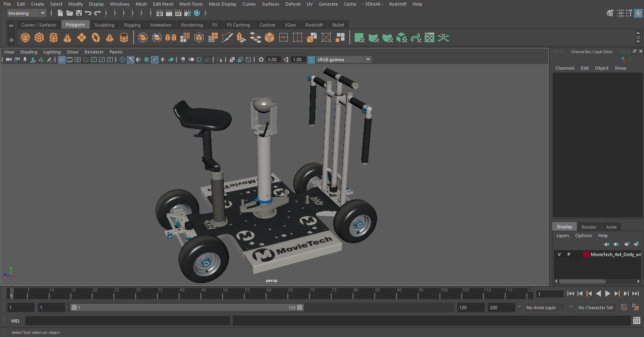Toggle the viewport grid display
This screenshot has height=337, width=644.
point(62,60)
